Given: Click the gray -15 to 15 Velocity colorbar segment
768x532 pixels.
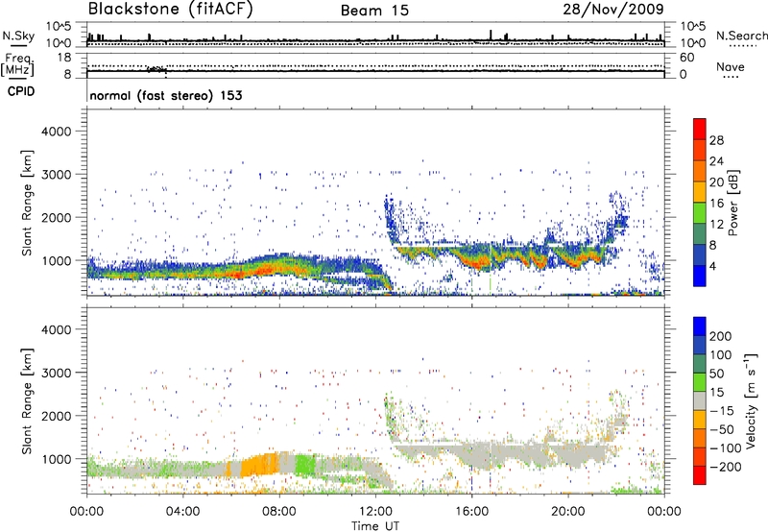Looking at the screenshot, I should (700, 400).
